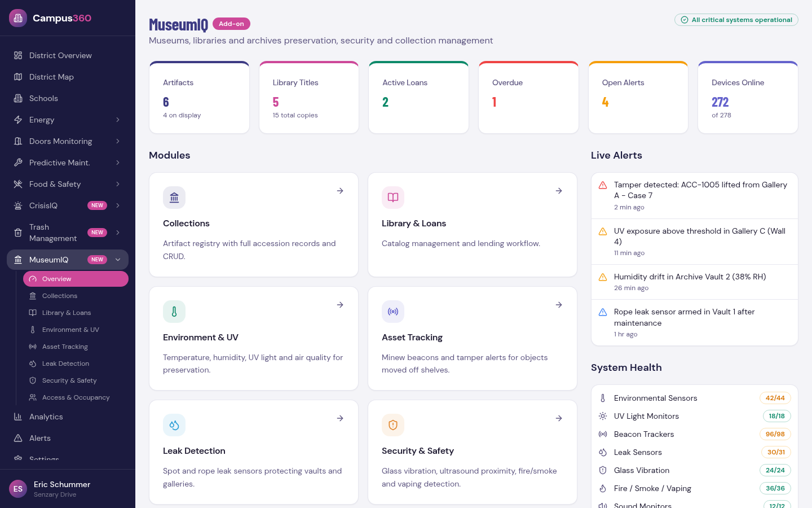
Task: Click Fire / Smoke / Vaping 36/36 badge
Action: point(775,488)
